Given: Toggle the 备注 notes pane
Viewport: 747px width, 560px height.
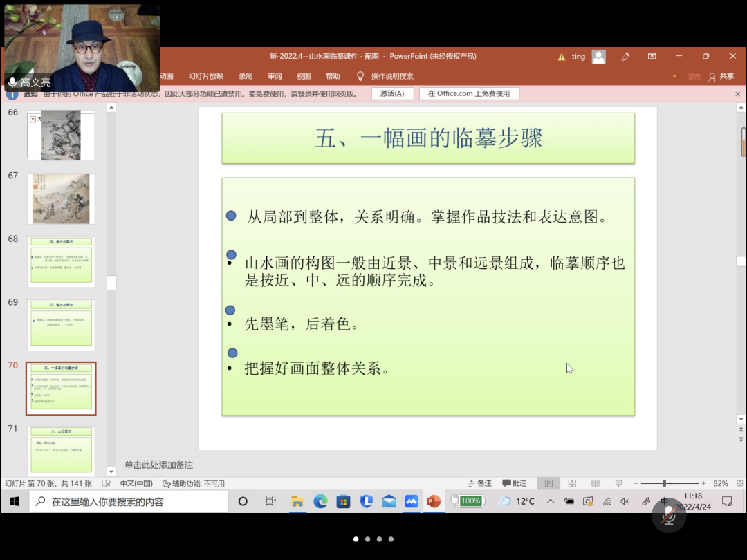Looking at the screenshot, I should tap(479, 483).
